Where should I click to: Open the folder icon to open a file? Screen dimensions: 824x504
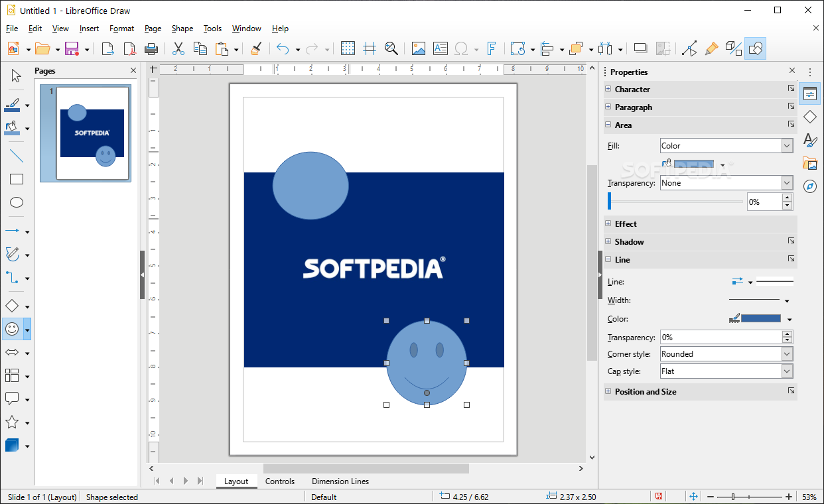42,48
